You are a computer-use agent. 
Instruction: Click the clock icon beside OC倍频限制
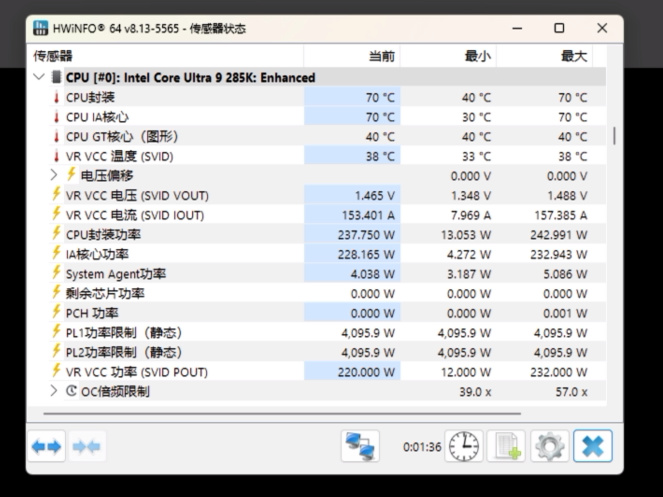(71, 391)
